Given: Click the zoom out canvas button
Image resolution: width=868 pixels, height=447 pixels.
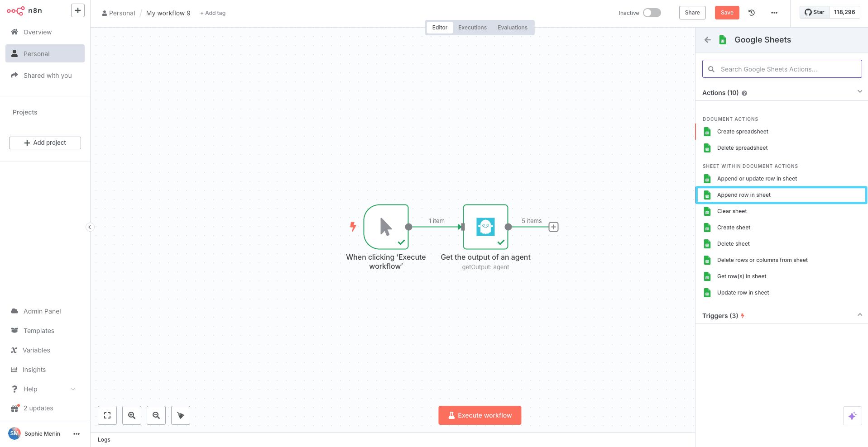Looking at the screenshot, I should click(156, 415).
